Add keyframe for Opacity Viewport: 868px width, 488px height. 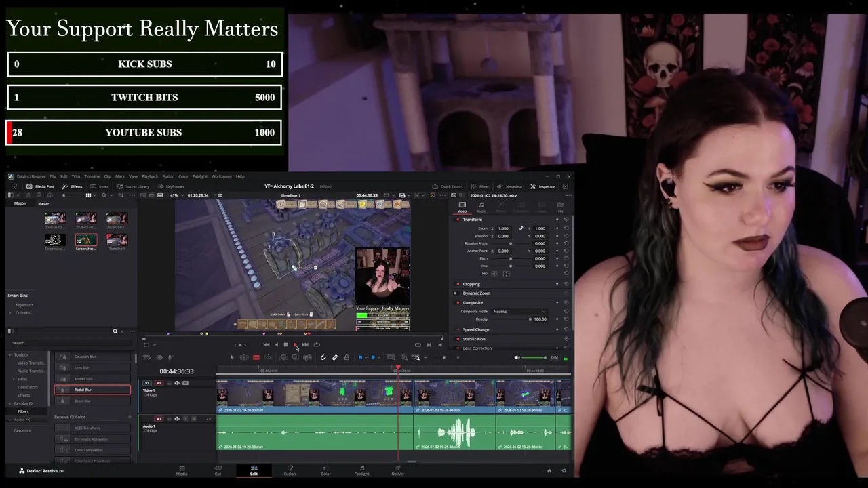coord(557,319)
